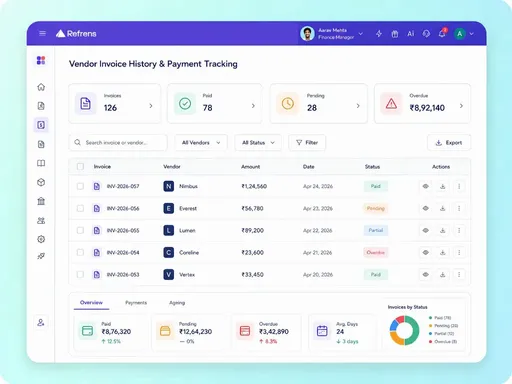Expand the account avatar chevron
The height and width of the screenshot is (384, 512).
[472, 34]
